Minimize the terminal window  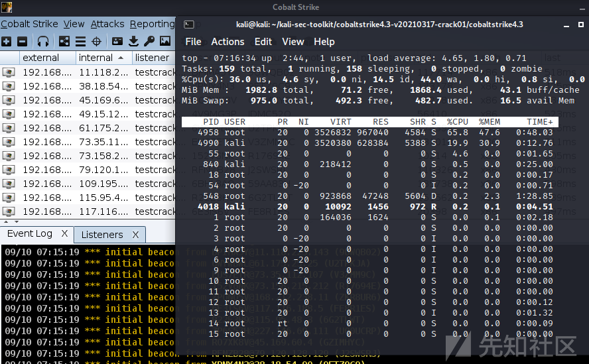566,25
